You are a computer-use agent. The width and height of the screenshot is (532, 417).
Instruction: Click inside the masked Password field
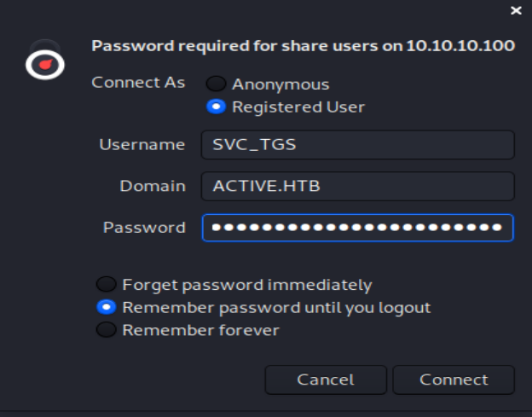pyautogui.click(x=357, y=228)
